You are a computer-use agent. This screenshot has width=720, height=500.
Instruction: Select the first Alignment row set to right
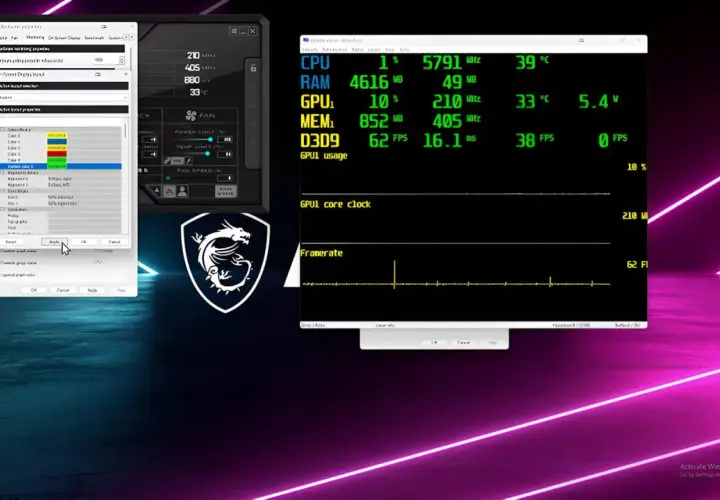pos(61,179)
